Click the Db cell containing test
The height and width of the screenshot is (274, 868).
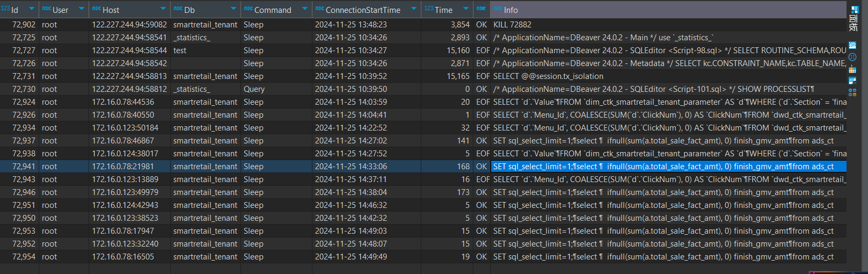coord(180,51)
